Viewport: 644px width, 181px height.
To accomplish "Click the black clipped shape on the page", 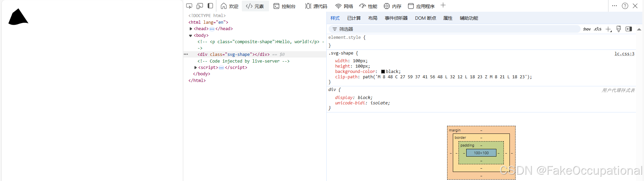I will pyautogui.click(x=17, y=18).
